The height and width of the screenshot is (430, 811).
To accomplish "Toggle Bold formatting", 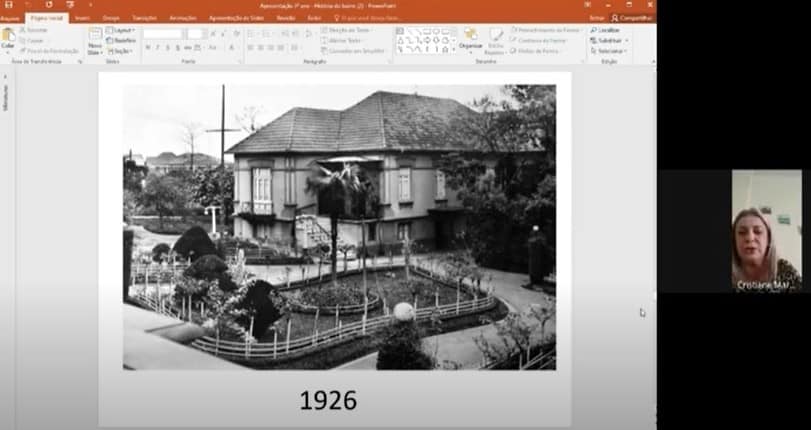I will [148, 48].
